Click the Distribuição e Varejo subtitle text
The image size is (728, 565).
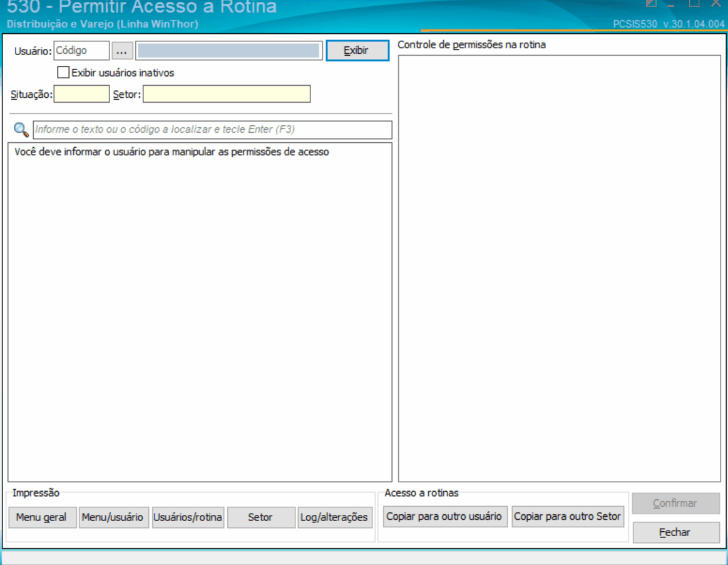(103, 24)
